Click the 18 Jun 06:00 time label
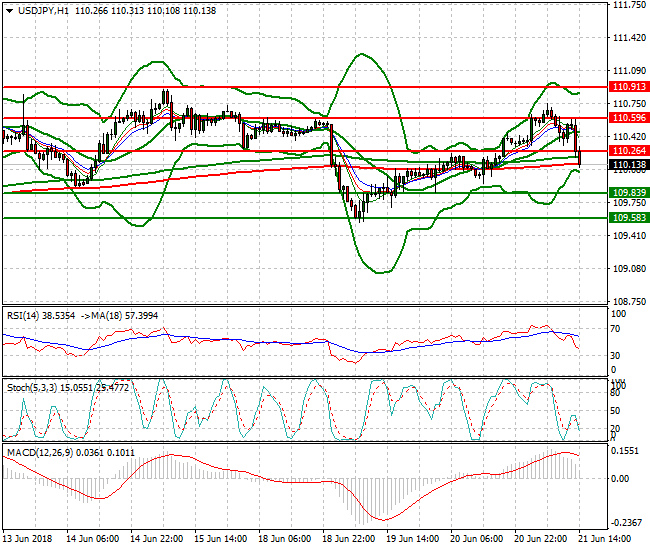The image size is (650, 550). [285, 539]
